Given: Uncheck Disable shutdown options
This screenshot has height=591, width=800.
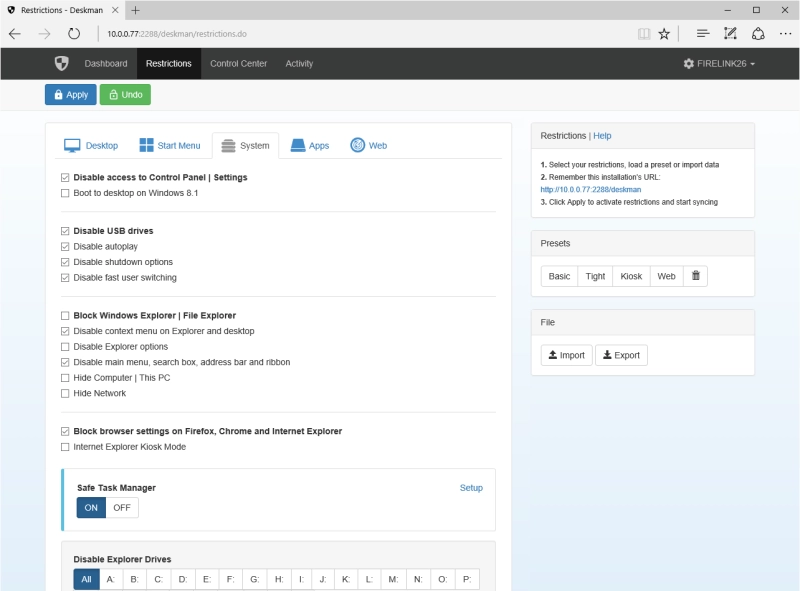Looking at the screenshot, I should [x=65, y=262].
